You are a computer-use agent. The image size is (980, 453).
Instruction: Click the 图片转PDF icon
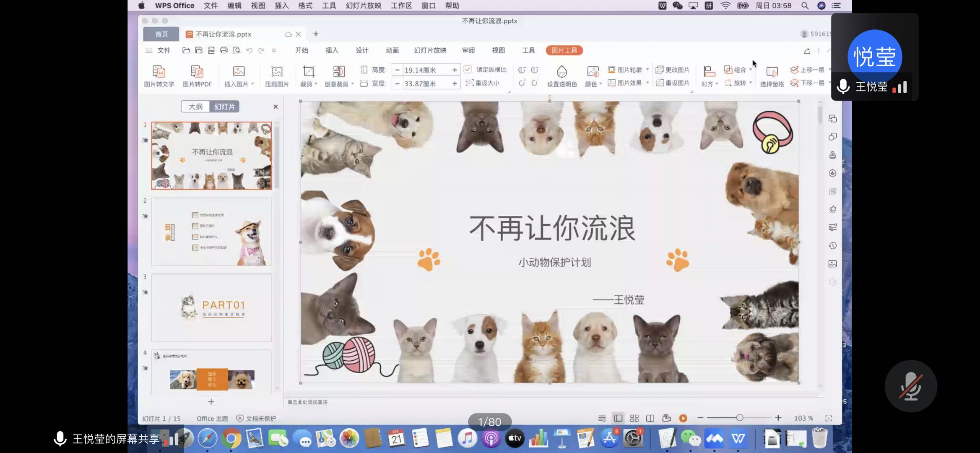[x=197, y=72]
